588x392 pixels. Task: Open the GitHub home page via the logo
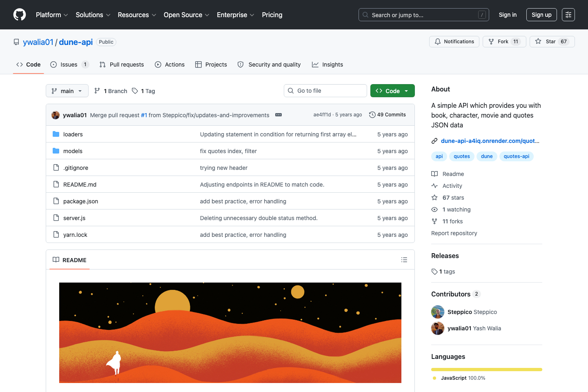coord(19,15)
